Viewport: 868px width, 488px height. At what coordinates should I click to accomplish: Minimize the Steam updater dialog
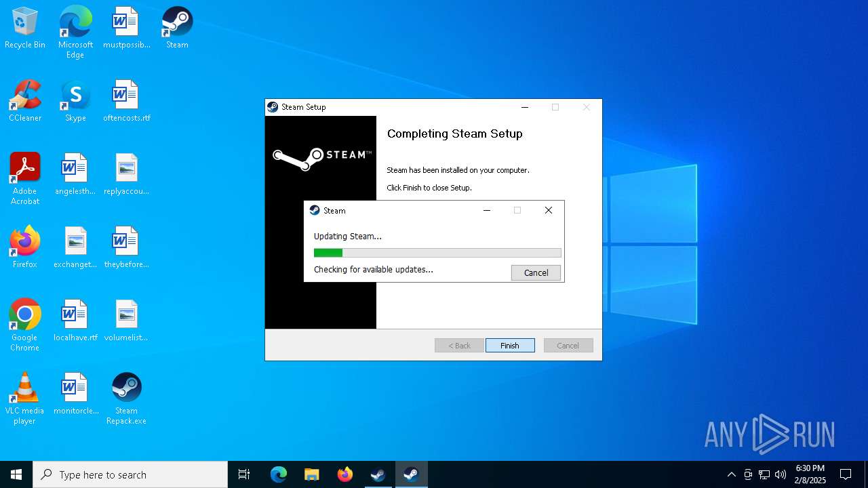(486, 211)
